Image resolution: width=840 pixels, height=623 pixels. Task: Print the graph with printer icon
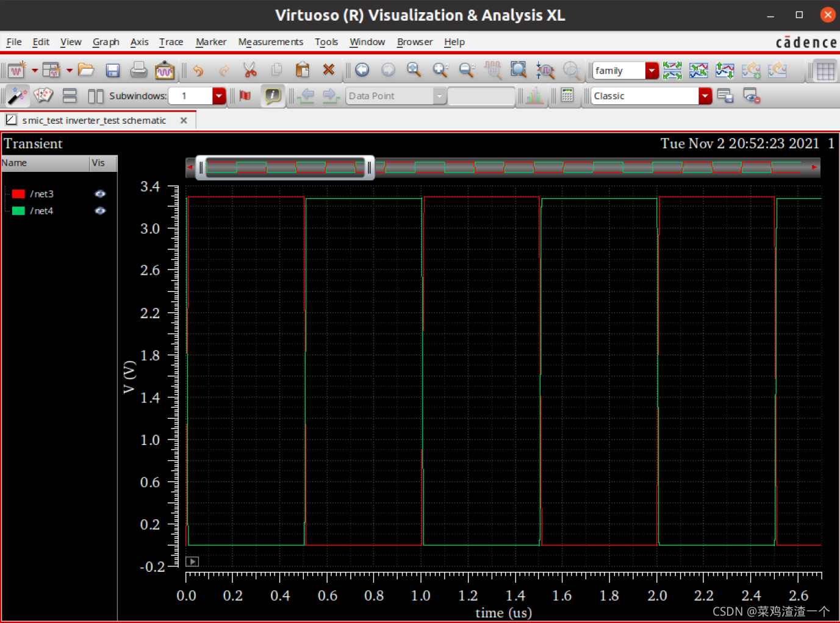138,70
